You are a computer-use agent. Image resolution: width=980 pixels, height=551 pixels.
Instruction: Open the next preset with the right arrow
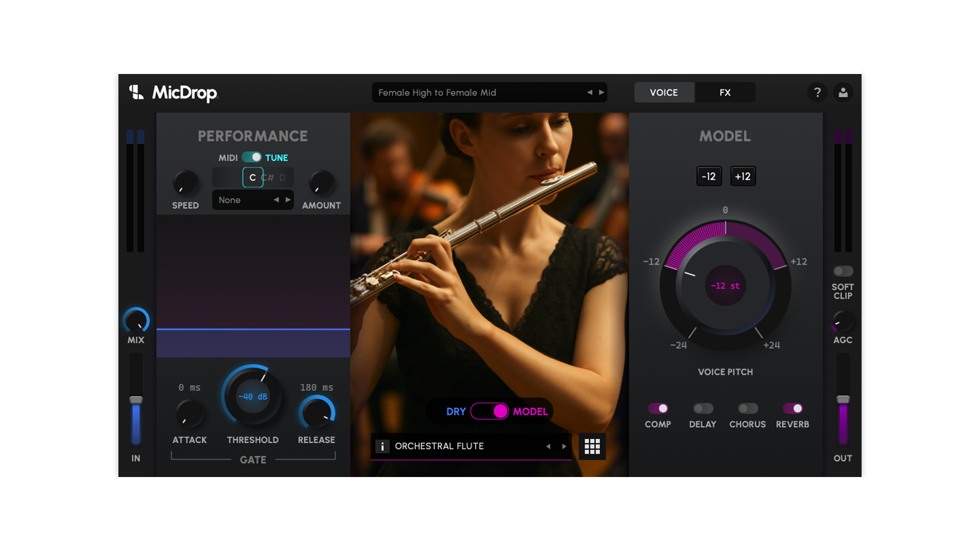click(601, 92)
